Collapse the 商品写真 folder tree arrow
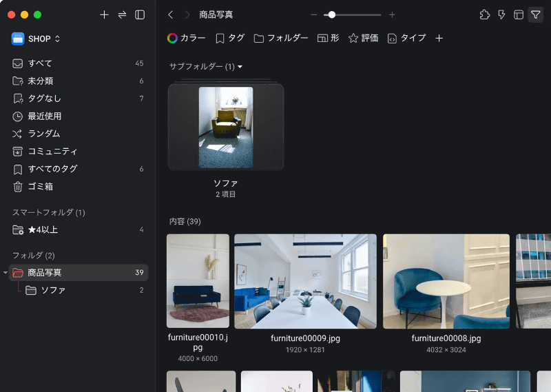Image resolution: width=551 pixels, height=392 pixels. pos(6,272)
